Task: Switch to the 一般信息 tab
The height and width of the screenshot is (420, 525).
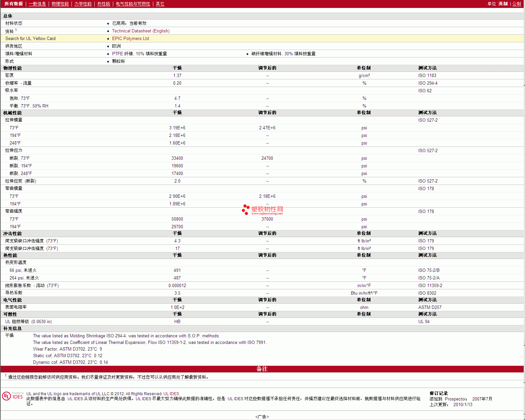Action: (37, 4)
